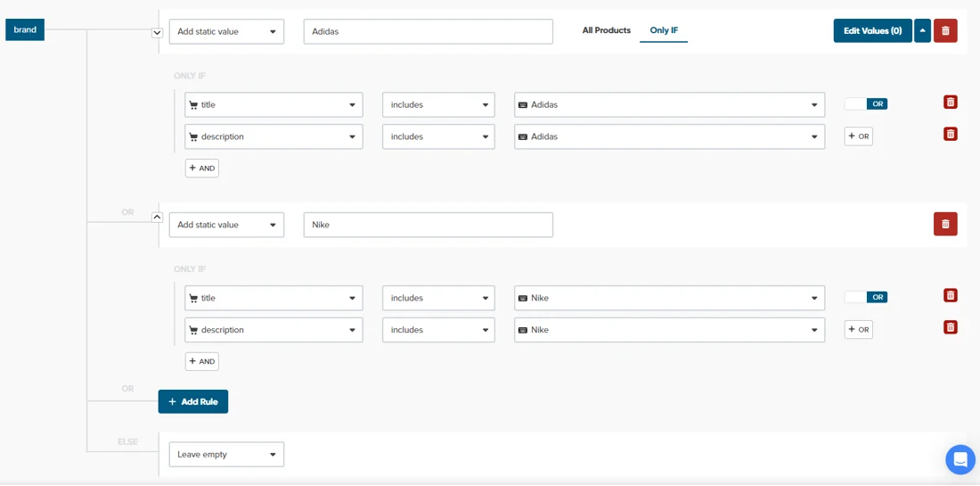Toggle the OR switch on Adidas title row
The width and height of the screenshot is (980, 486).
pos(866,104)
